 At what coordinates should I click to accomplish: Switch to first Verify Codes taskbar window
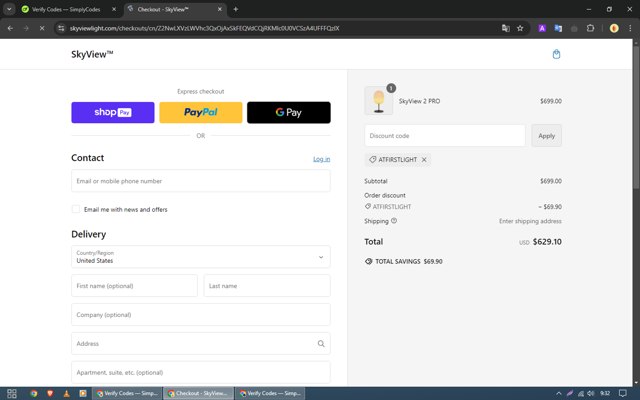click(127, 393)
